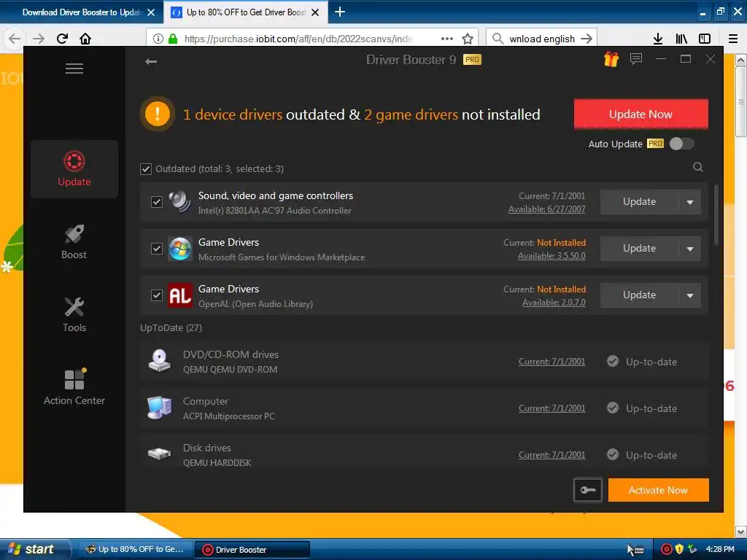Open the Tools section in sidebar
This screenshot has width=747, height=560.
point(74,315)
